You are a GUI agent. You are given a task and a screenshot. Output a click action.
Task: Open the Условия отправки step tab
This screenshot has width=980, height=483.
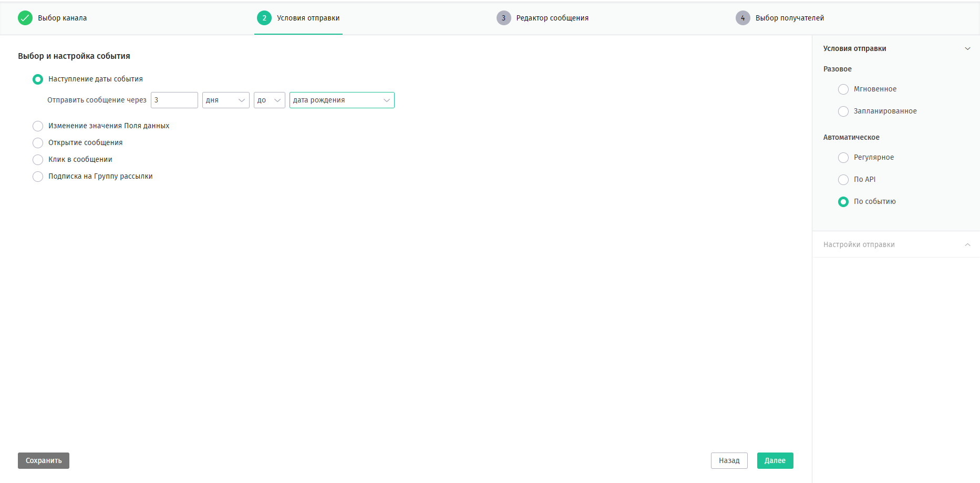(x=308, y=18)
